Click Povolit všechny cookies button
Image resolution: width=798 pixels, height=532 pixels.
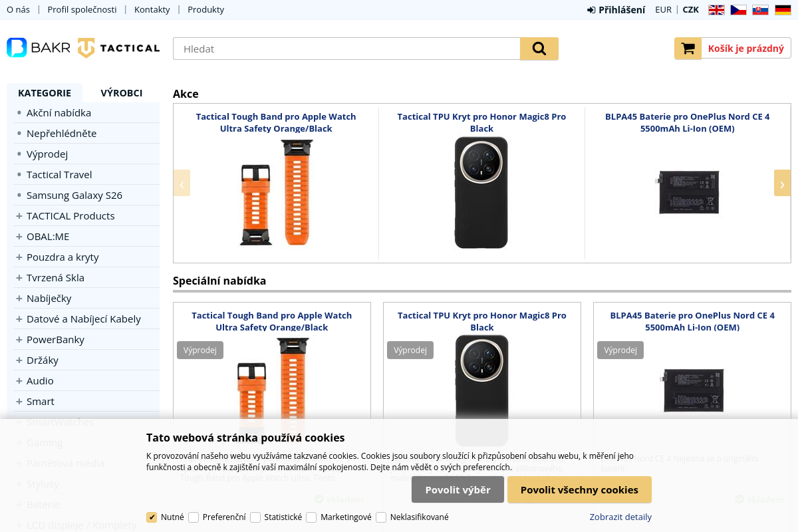point(579,489)
